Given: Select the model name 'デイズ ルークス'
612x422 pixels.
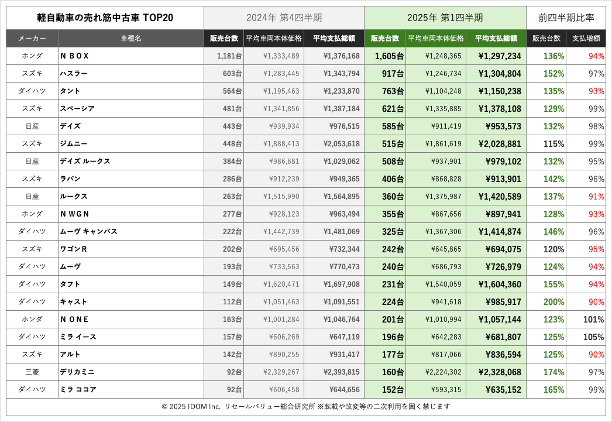Looking at the screenshot, I should point(85,161).
